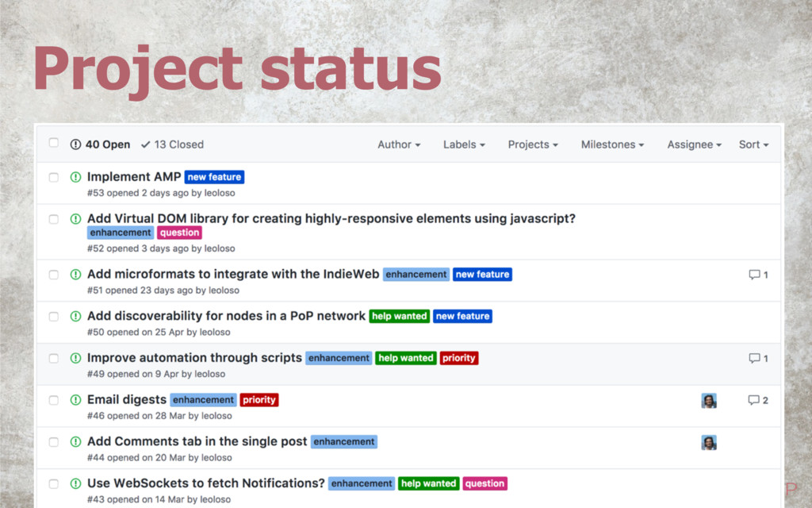812x508 pixels.
Task: Click the pink question label on issue #52
Action: [x=179, y=233]
